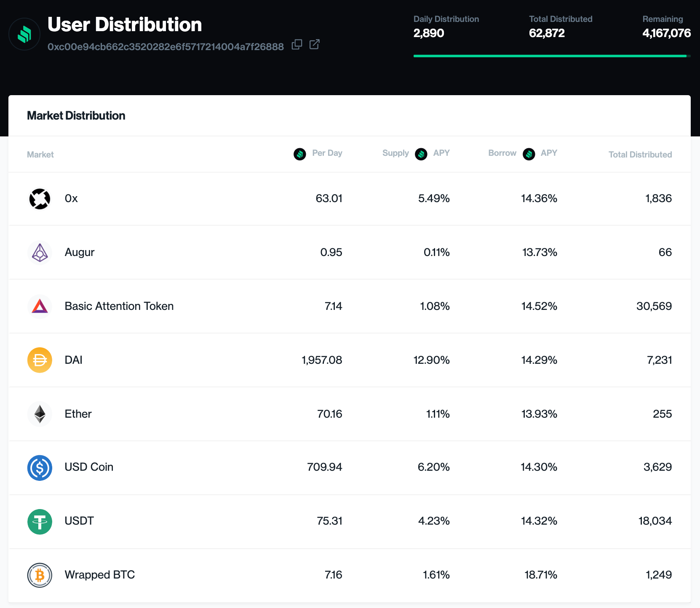Click the Market column header

pyautogui.click(x=40, y=155)
